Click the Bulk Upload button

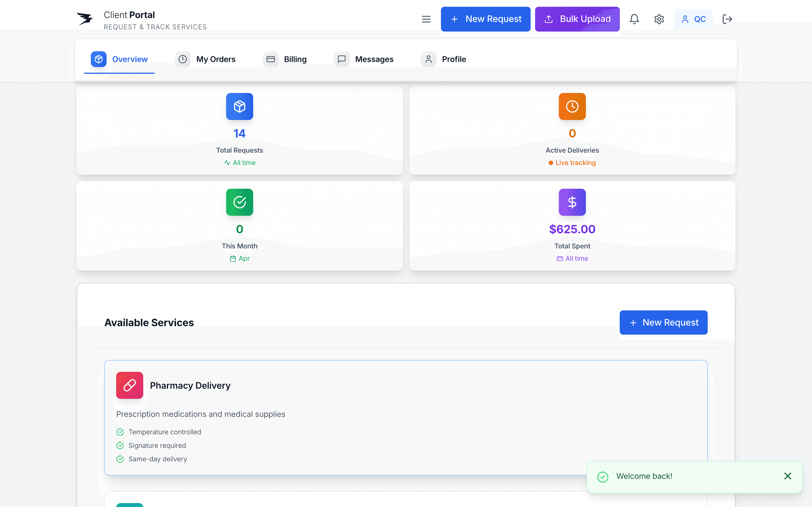(577, 19)
